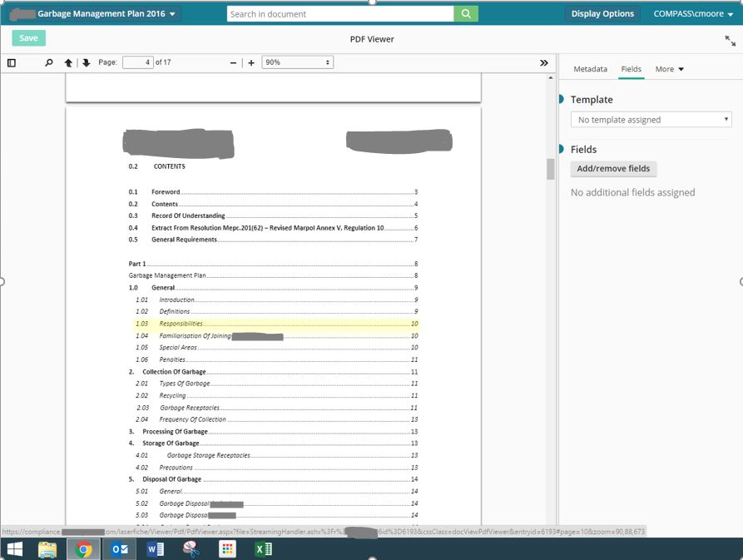Click the find-in-document magnifier icon
The image size is (743, 560).
coord(49,62)
